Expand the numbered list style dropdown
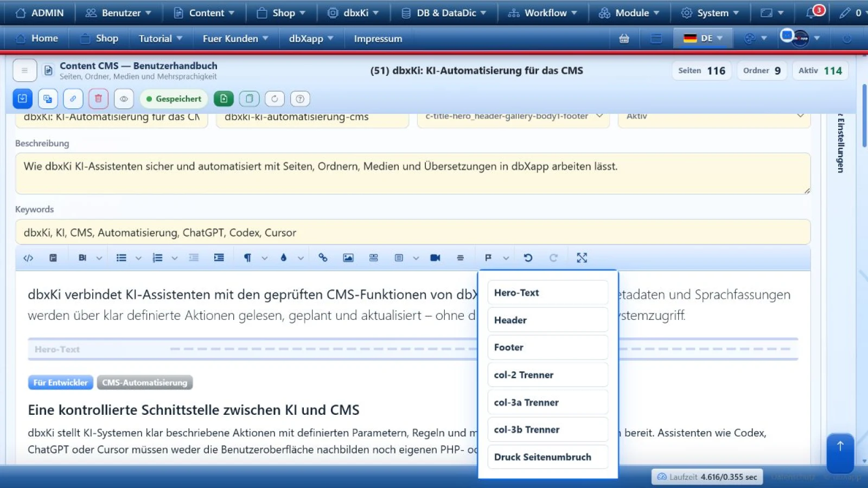868x488 pixels. coord(175,258)
